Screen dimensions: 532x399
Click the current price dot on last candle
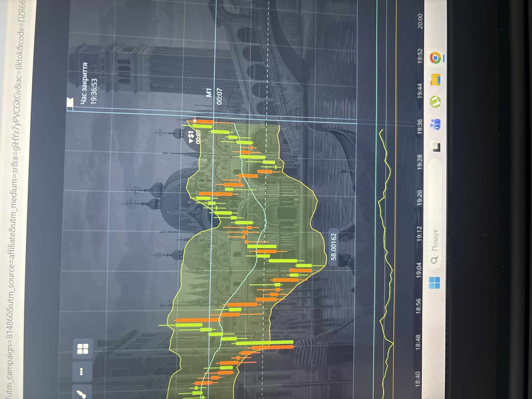pos(195,121)
